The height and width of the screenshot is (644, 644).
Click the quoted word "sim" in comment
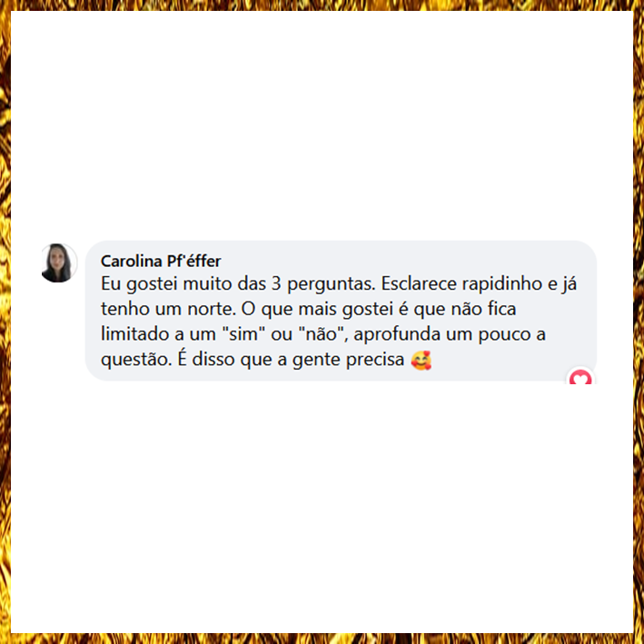pyautogui.click(x=243, y=333)
